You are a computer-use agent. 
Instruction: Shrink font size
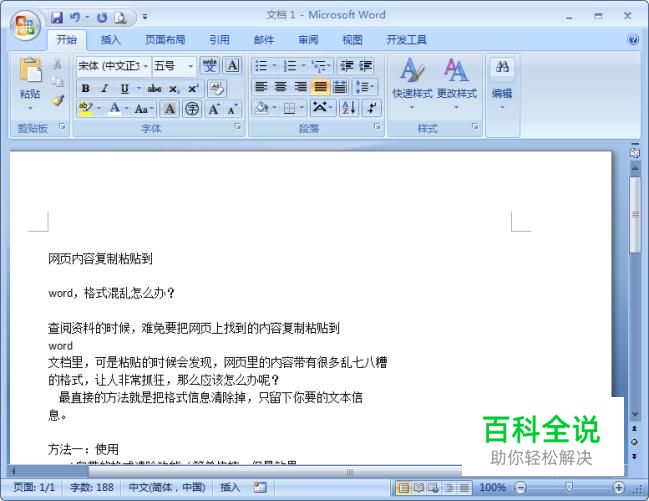[x=233, y=109]
